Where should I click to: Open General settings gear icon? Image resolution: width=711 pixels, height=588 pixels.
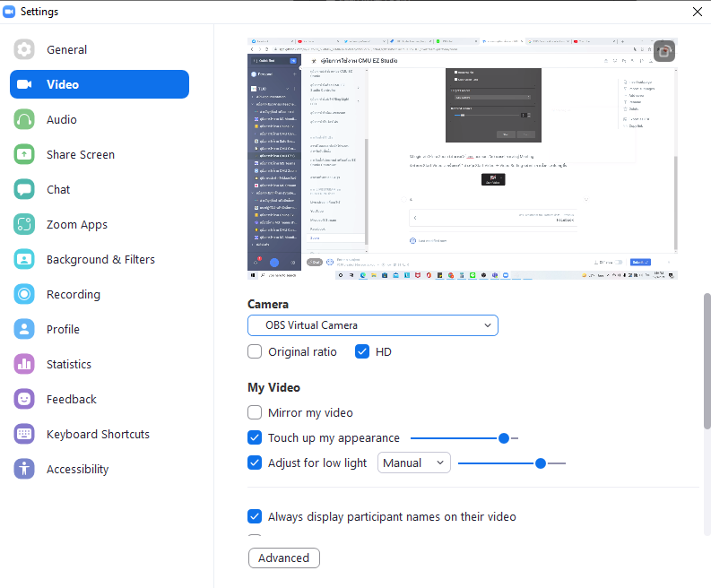click(24, 49)
